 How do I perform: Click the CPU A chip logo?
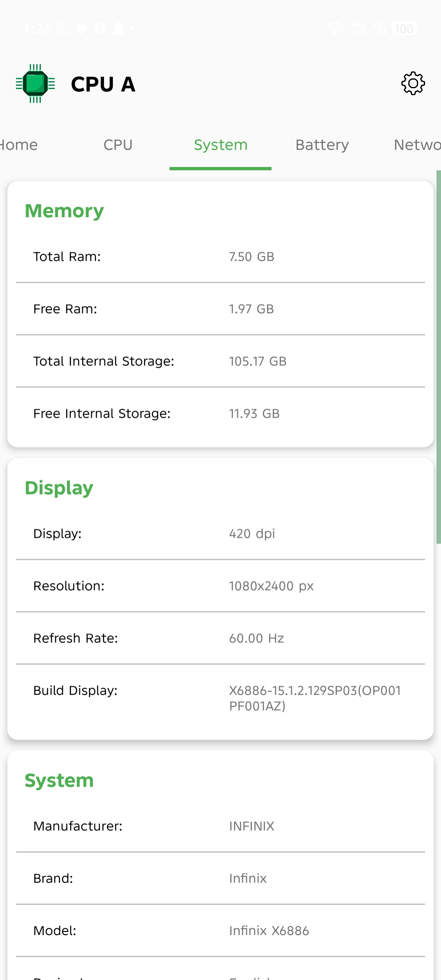(x=36, y=84)
